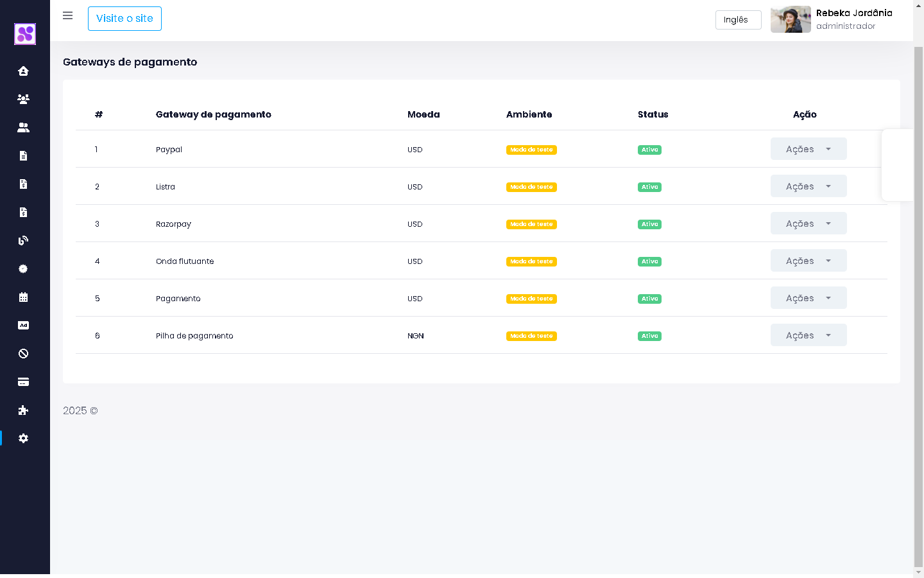Open the settings gear icon in sidebar
The image size is (924, 578).
pos(24,439)
